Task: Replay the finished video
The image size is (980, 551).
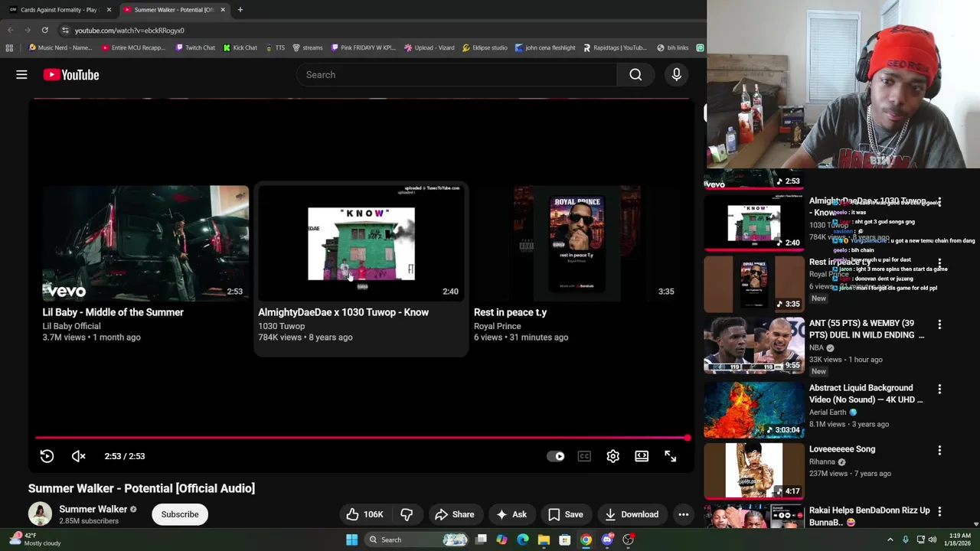Action: 47,456
